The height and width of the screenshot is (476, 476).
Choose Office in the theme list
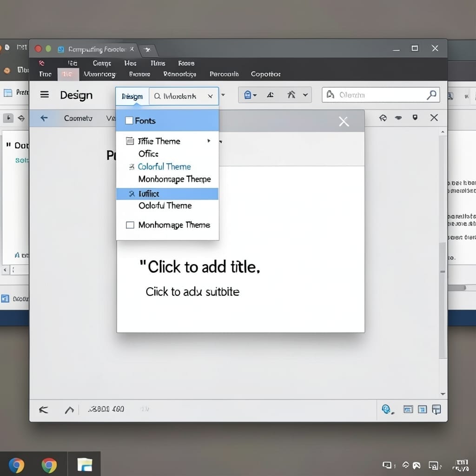click(x=148, y=154)
